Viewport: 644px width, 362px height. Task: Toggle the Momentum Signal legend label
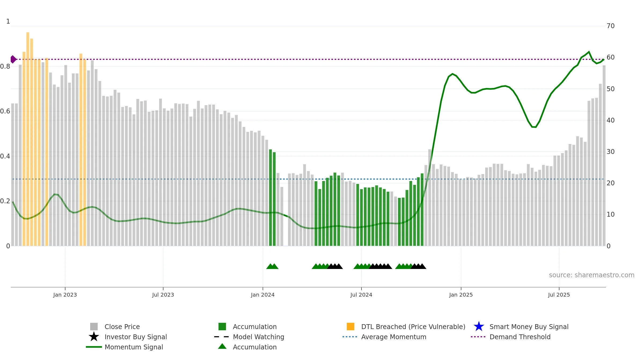point(134,347)
